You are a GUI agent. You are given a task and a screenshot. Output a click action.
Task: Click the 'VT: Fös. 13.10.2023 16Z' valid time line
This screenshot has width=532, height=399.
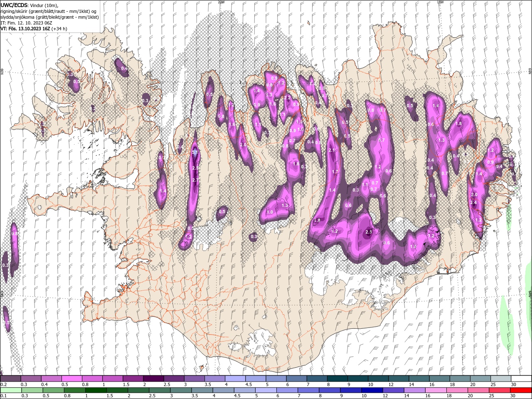coord(25,29)
